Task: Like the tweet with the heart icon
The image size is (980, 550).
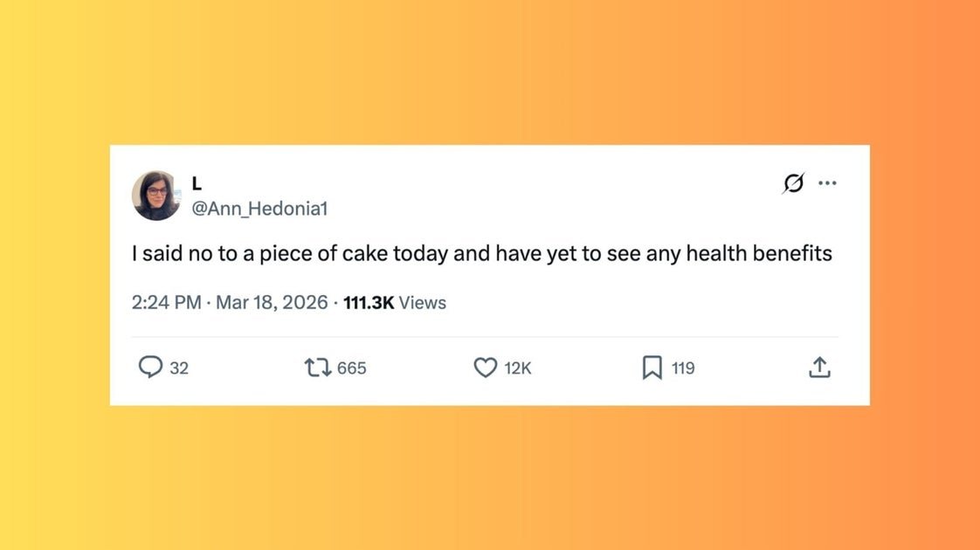Action: 486,368
